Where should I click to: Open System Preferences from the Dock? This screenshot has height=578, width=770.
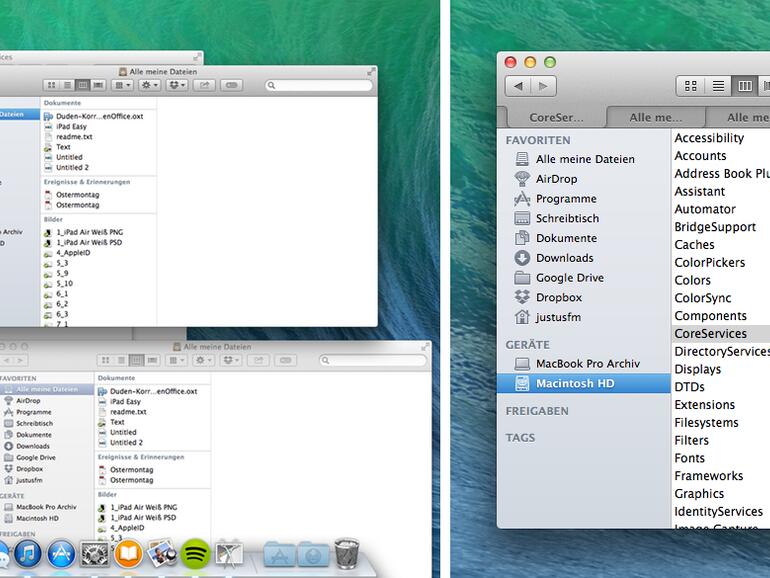pyautogui.click(x=94, y=554)
